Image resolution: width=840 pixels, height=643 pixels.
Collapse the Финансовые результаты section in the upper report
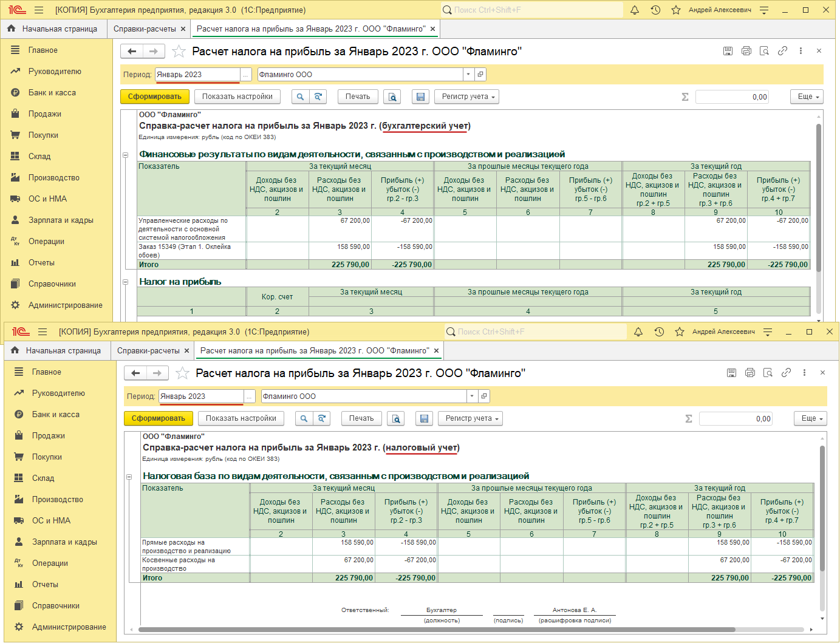point(126,155)
